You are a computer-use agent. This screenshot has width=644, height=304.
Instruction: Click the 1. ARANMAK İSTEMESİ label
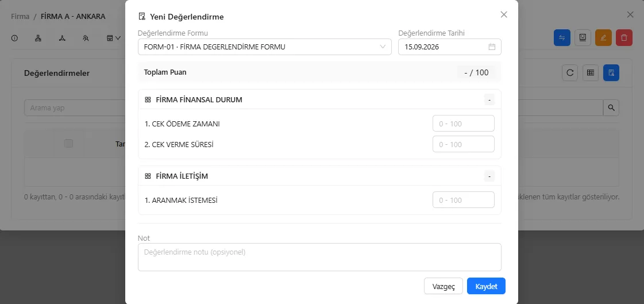pyautogui.click(x=181, y=201)
